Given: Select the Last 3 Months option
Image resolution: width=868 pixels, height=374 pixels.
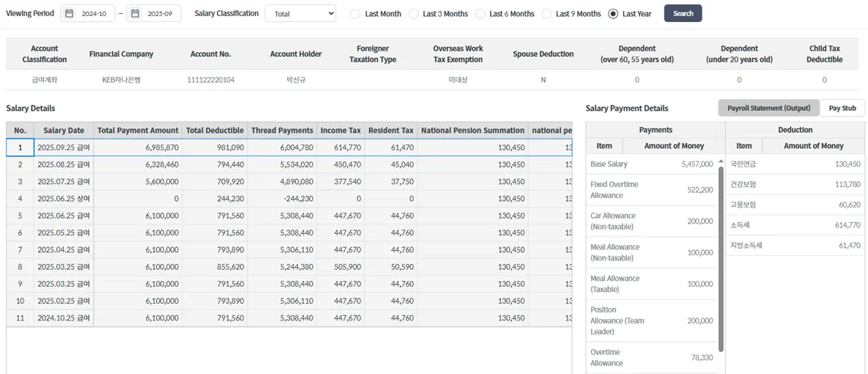Looking at the screenshot, I should pyautogui.click(x=414, y=14).
